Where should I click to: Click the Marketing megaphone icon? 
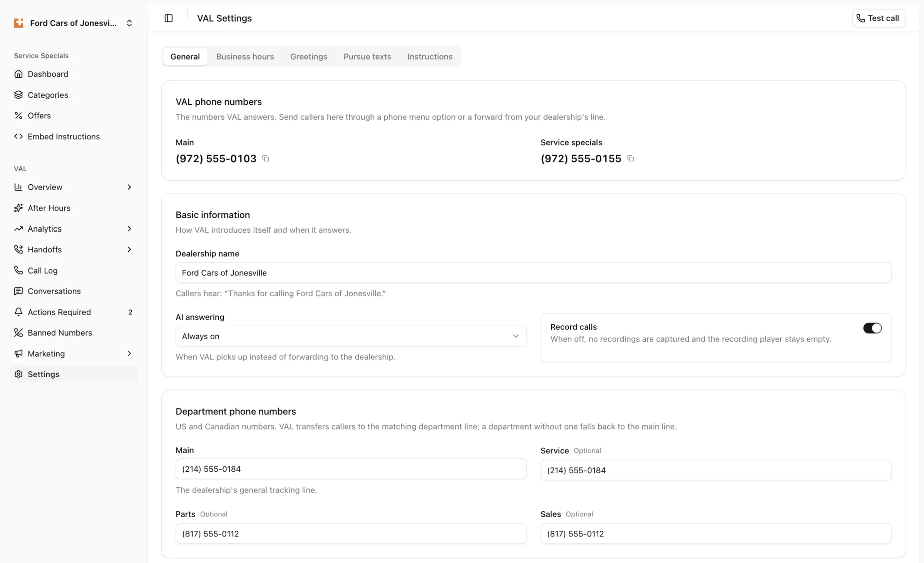tap(18, 353)
